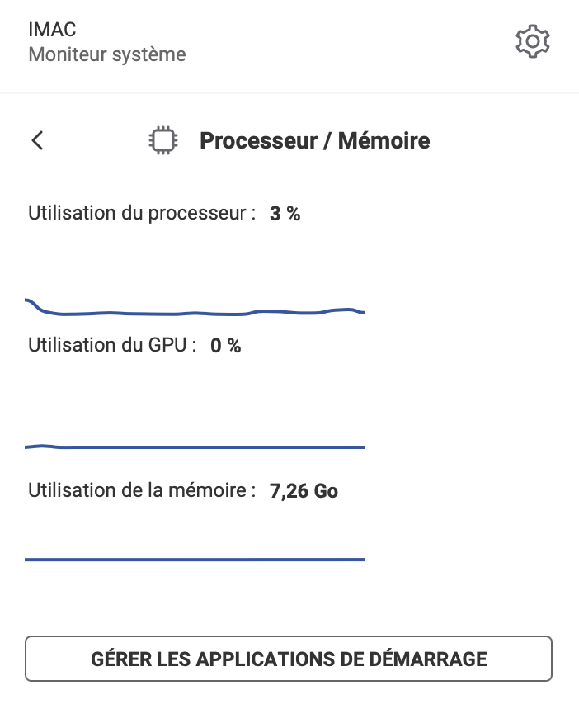Select the Moniteur système subtitle
This screenshot has height=728, width=579.
coord(107,54)
